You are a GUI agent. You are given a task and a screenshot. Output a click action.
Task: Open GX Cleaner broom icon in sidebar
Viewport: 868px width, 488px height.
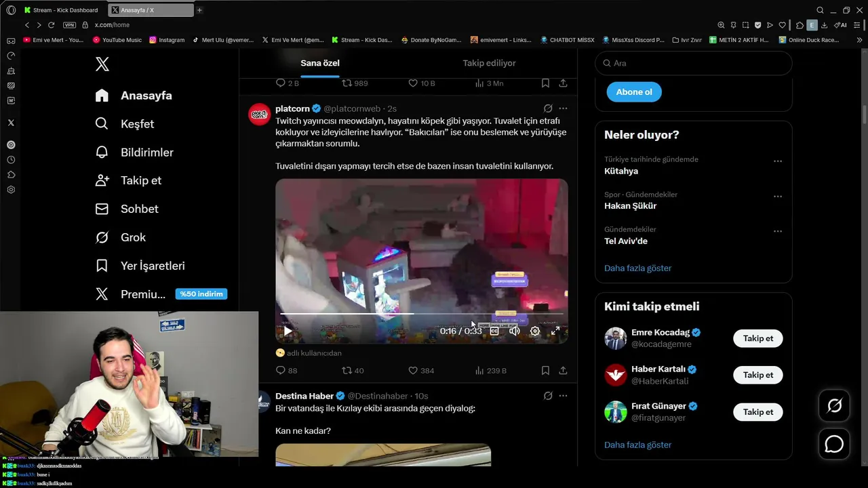tap(11, 70)
